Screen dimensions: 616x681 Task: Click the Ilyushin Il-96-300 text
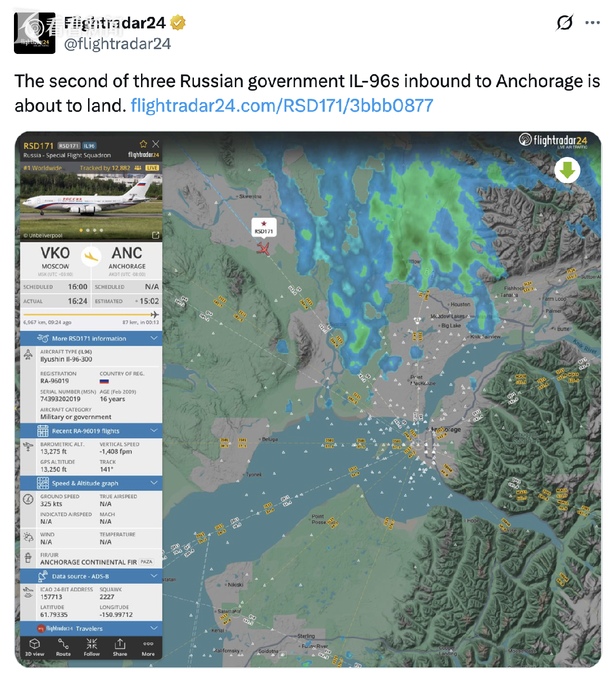click(x=66, y=359)
